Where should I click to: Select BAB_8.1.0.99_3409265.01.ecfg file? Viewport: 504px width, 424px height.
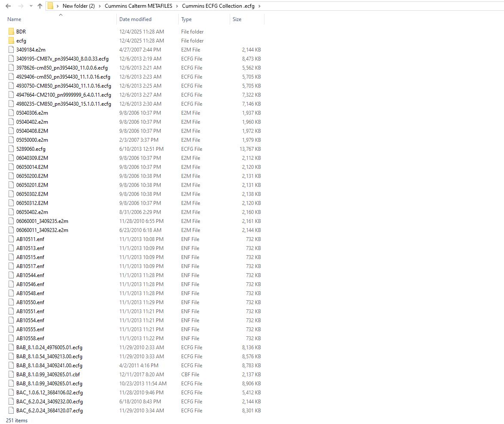[x=49, y=384]
